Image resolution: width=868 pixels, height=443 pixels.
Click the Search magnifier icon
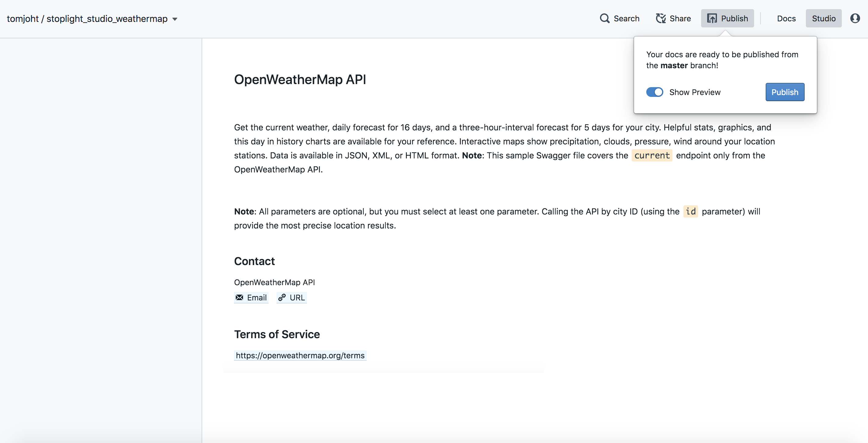(605, 18)
